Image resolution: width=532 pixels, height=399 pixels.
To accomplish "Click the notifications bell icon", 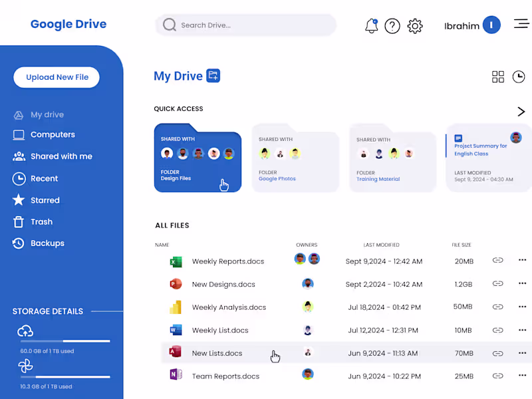I will pyautogui.click(x=371, y=26).
